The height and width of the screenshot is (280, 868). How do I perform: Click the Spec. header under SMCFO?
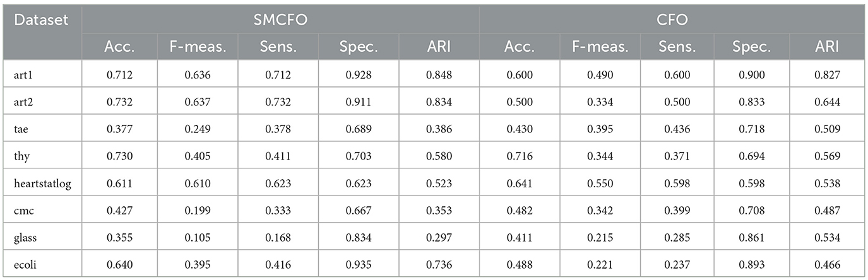pos(358,46)
